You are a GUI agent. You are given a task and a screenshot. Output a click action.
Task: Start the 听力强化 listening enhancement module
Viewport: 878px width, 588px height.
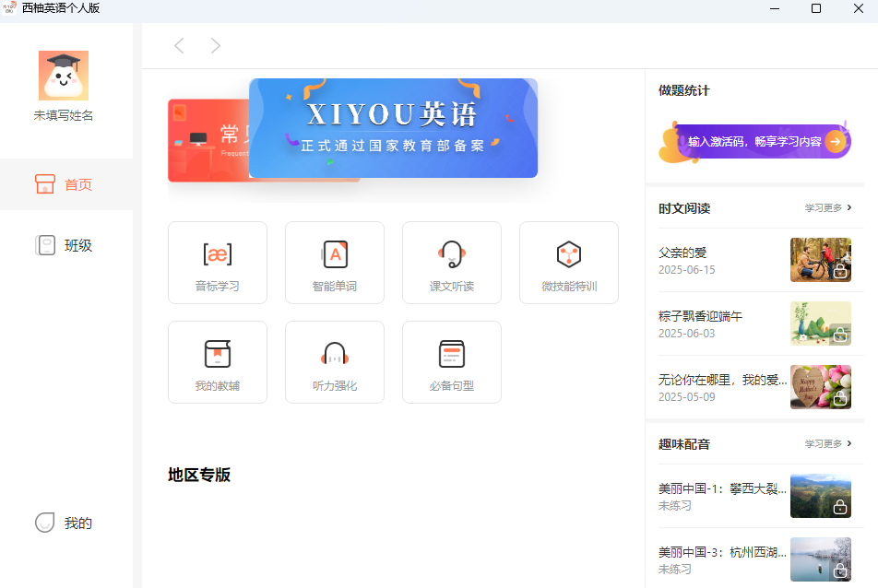(x=335, y=361)
